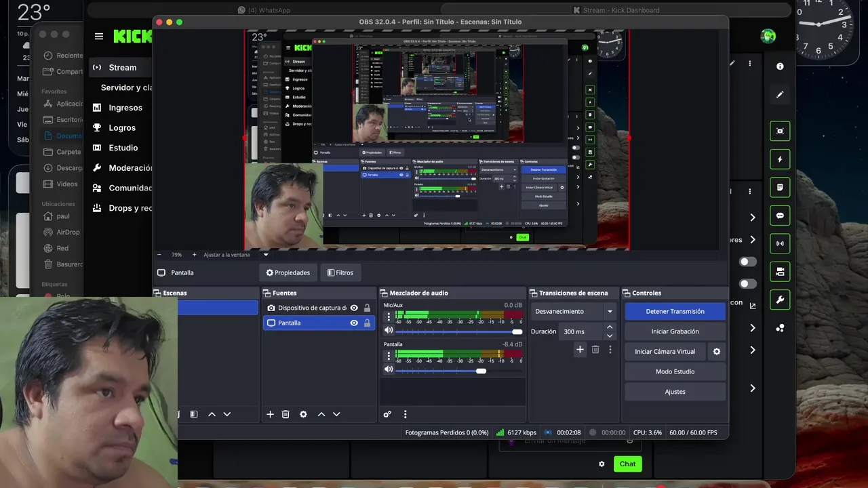This screenshot has height=488, width=868.
Task: Toggle visibility of Pantalla source
Action: [354, 323]
